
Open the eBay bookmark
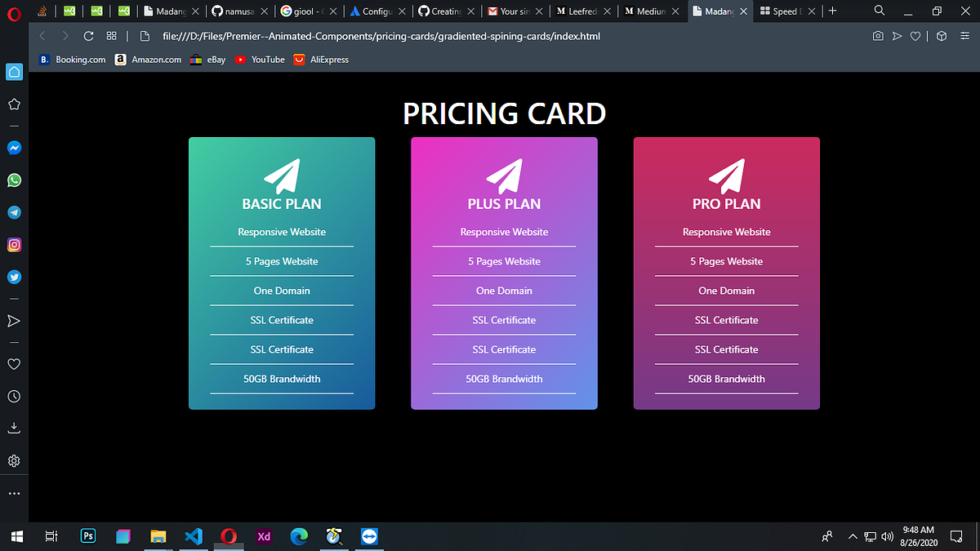click(208, 60)
